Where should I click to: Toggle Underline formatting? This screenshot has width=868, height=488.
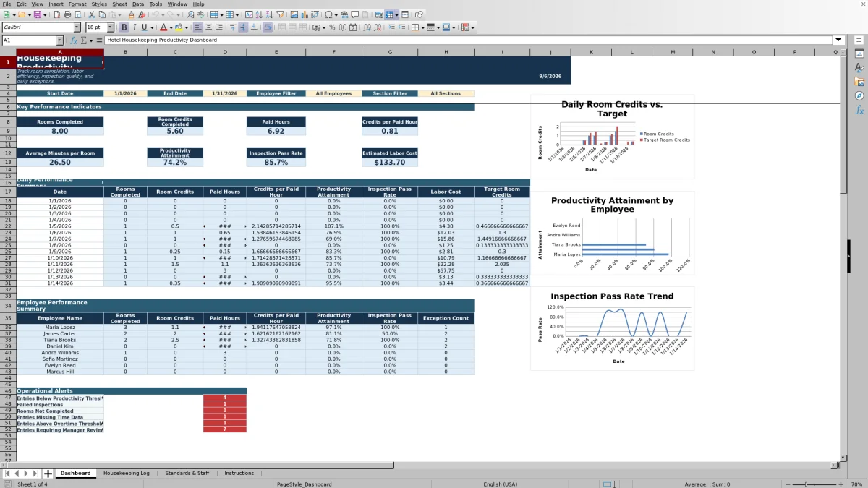144,27
